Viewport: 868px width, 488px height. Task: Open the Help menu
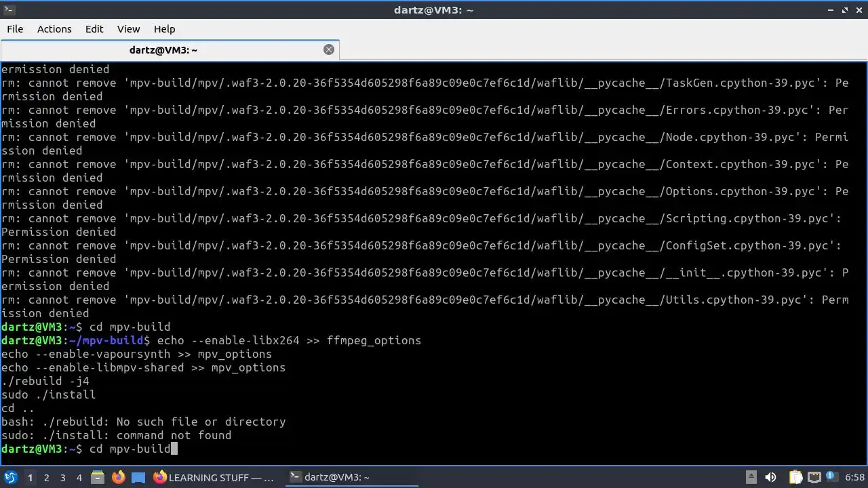tap(164, 29)
